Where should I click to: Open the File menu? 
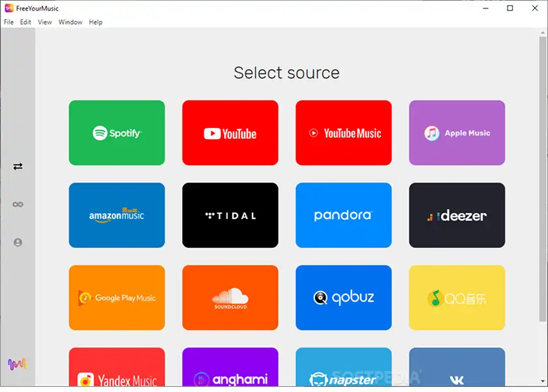[8, 22]
